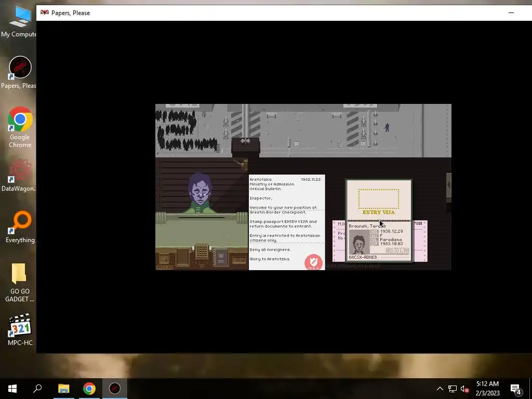Click the birth date 1938.12.29
532x399 pixels.
tap(392, 231)
